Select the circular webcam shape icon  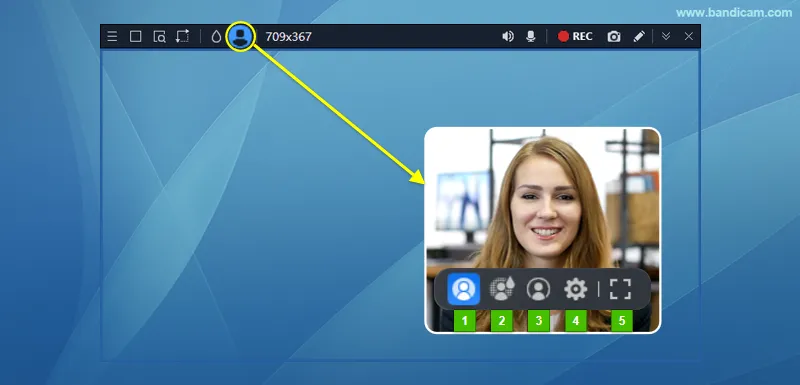click(x=538, y=289)
